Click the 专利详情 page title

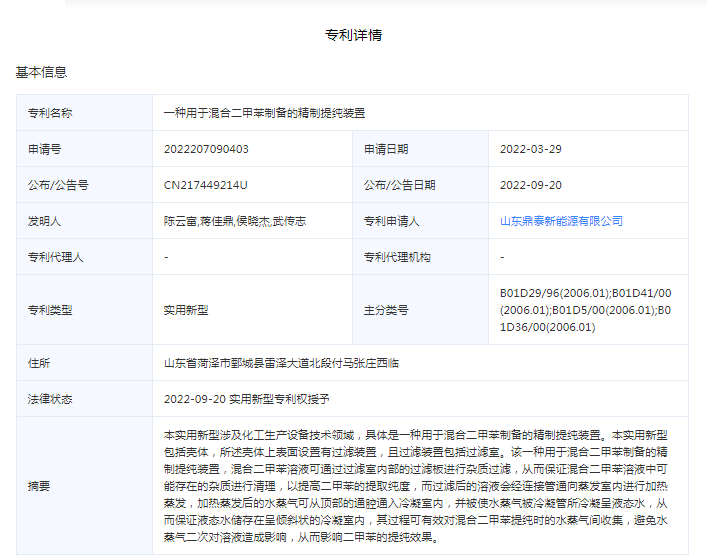click(353, 36)
